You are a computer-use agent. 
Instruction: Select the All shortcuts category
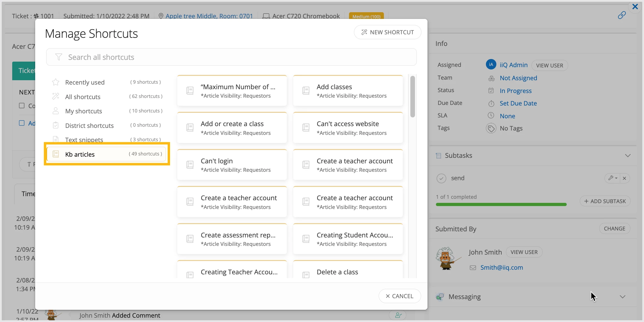(x=83, y=97)
